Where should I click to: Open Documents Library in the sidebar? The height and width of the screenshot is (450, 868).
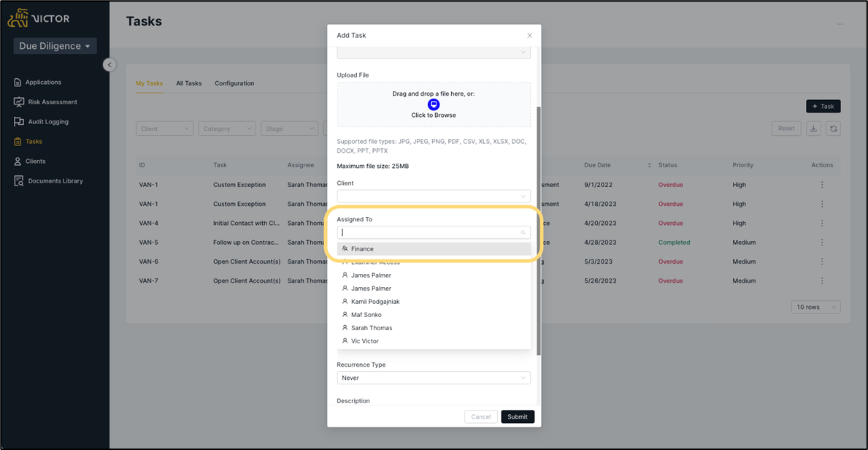[x=48, y=180]
